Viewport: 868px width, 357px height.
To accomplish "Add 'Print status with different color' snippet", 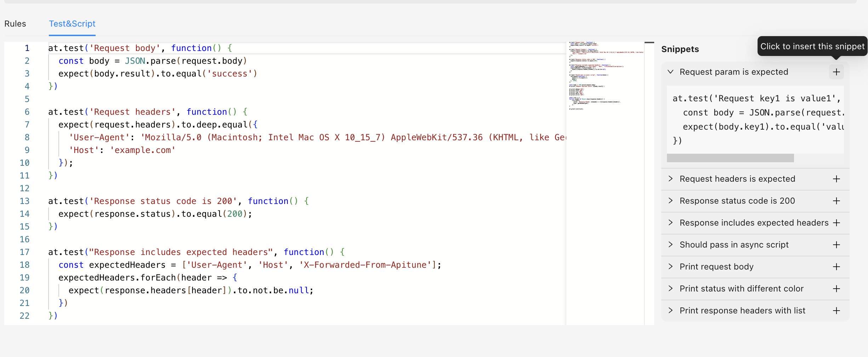I will [836, 289].
